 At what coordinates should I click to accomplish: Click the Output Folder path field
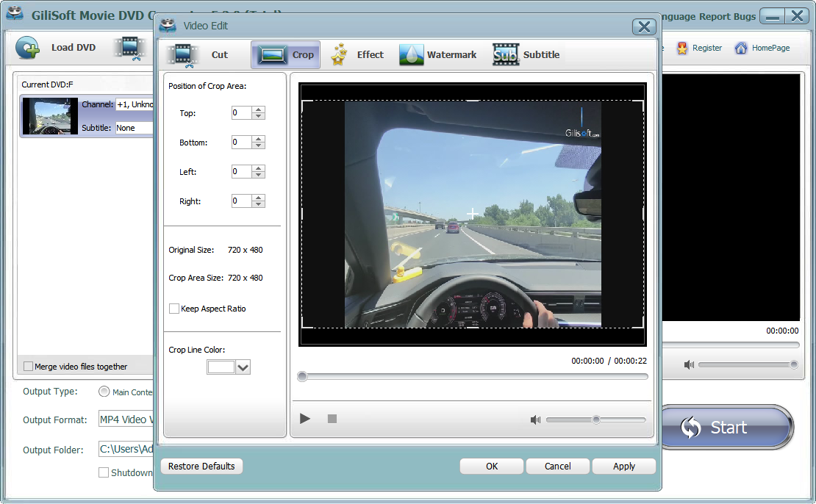[x=126, y=449]
